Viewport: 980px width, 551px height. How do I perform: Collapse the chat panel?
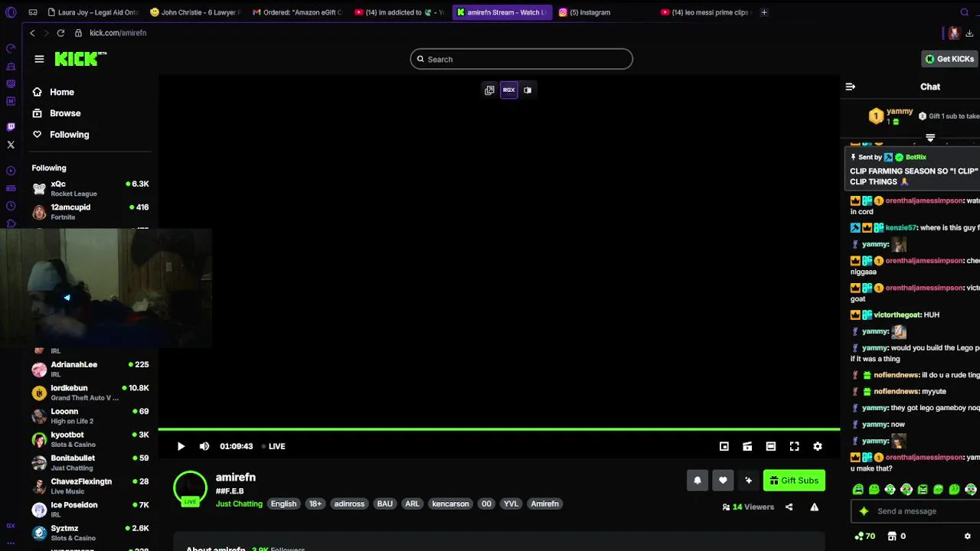coord(850,86)
